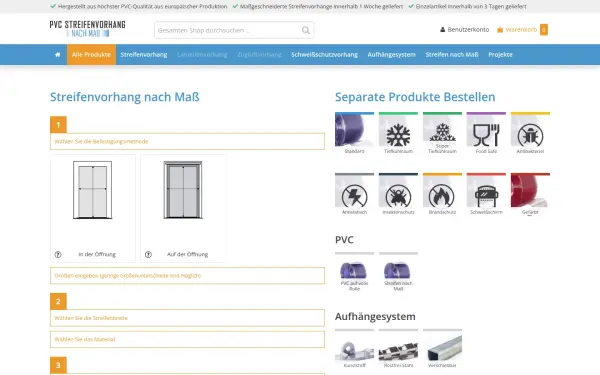Open the Schweißschutzvorhang menu item
The height and width of the screenshot is (375, 600).
[x=324, y=55]
